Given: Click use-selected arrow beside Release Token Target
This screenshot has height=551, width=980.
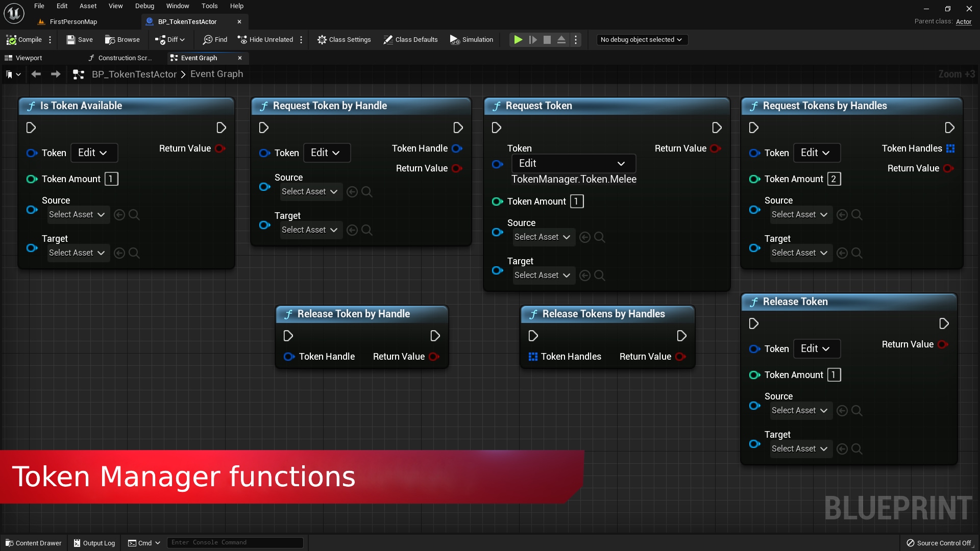Looking at the screenshot, I should click(842, 449).
